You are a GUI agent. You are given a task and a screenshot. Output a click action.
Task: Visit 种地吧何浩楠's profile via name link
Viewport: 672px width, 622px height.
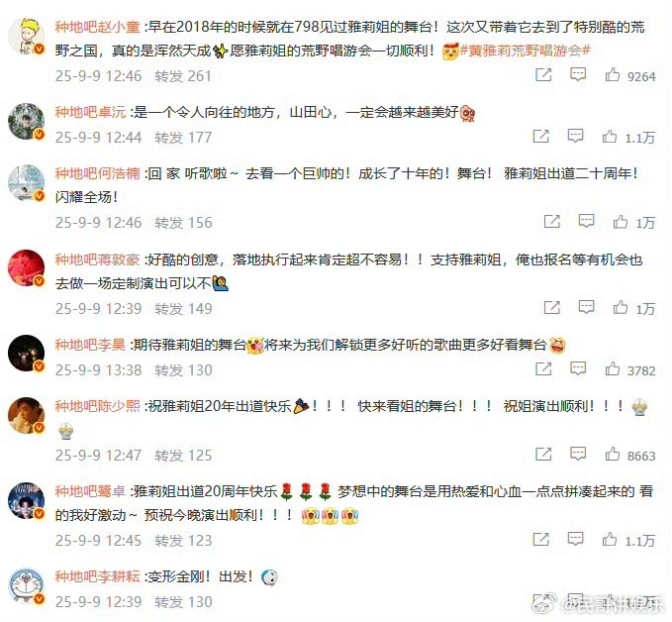[97, 173]
